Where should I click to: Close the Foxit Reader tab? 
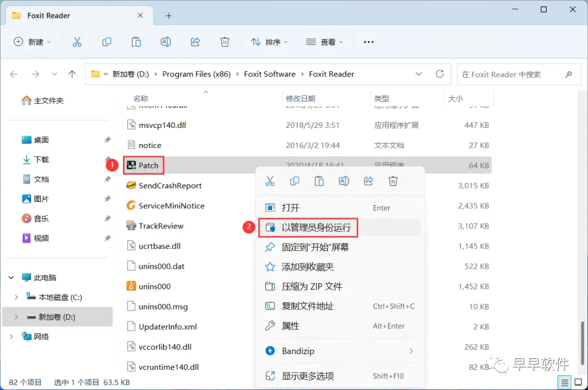[x=140, y=15]
